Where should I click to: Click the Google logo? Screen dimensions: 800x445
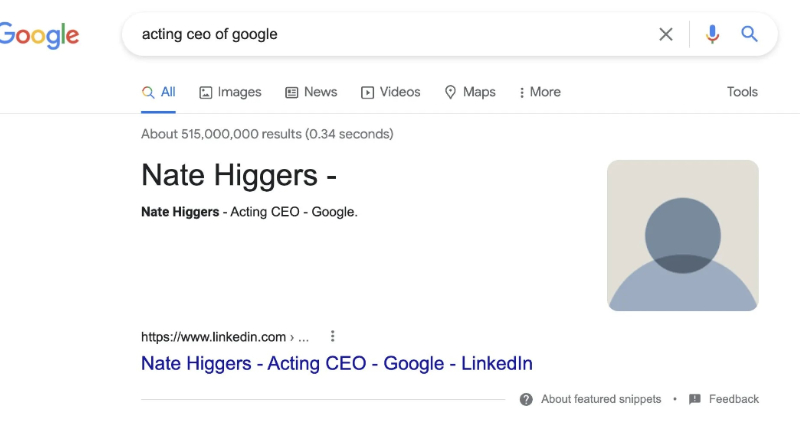pos(39,35)
